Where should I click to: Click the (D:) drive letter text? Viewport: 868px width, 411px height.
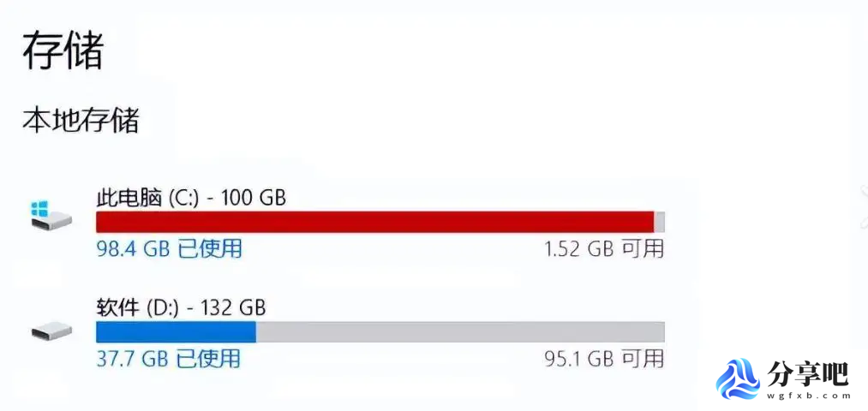(162, 307)
